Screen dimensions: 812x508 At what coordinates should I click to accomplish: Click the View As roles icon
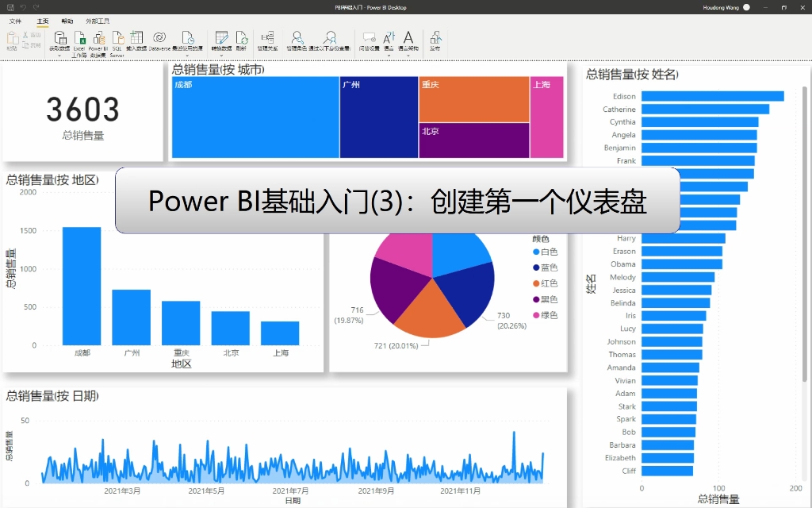pyautogui.click(x=329, y=38)
